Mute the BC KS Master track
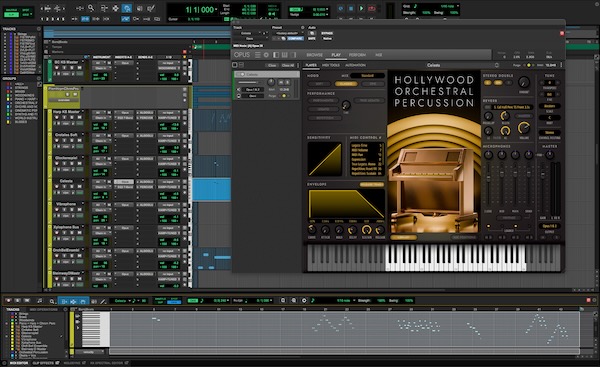 [79, 68]
